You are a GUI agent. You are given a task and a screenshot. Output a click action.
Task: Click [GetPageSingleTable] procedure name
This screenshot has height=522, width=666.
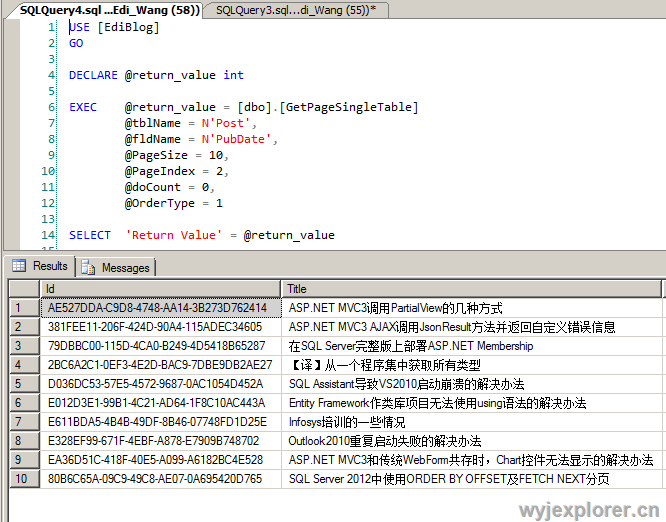[349, 107]
